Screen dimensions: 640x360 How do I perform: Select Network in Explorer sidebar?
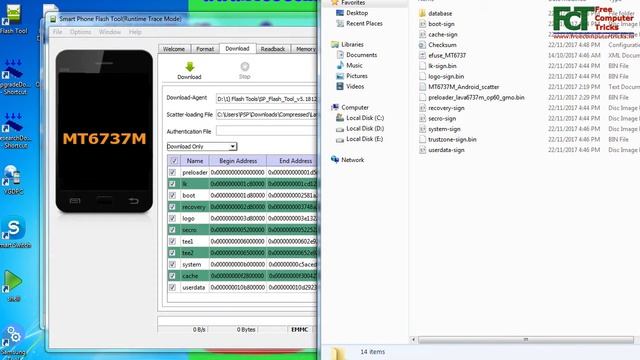(352, 160)
